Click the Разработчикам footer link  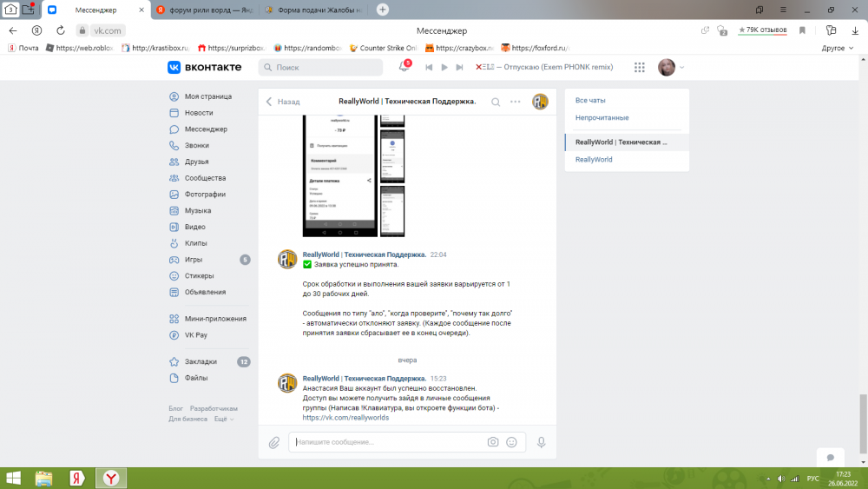(x=214, y=409)
